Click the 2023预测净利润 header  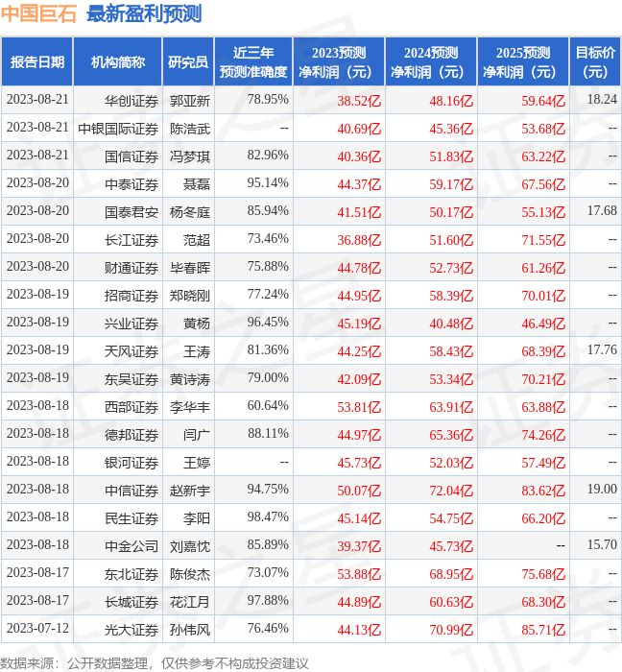pos(339,62)
